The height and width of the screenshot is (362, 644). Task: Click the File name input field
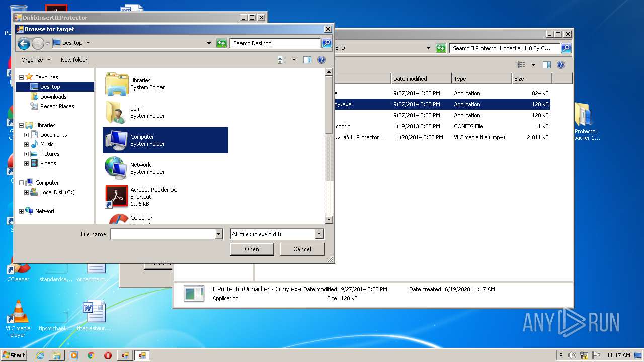tap(163, 234)
